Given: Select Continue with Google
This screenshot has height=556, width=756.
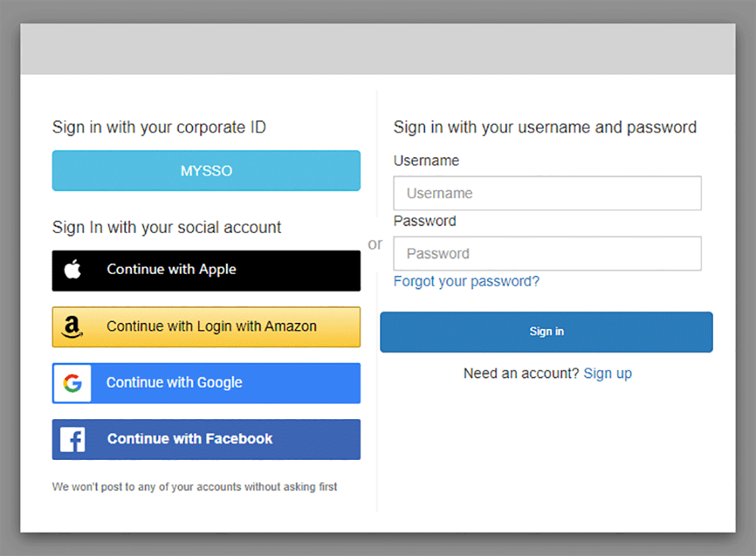Looking at the screenshot, I should click(206, 383).
